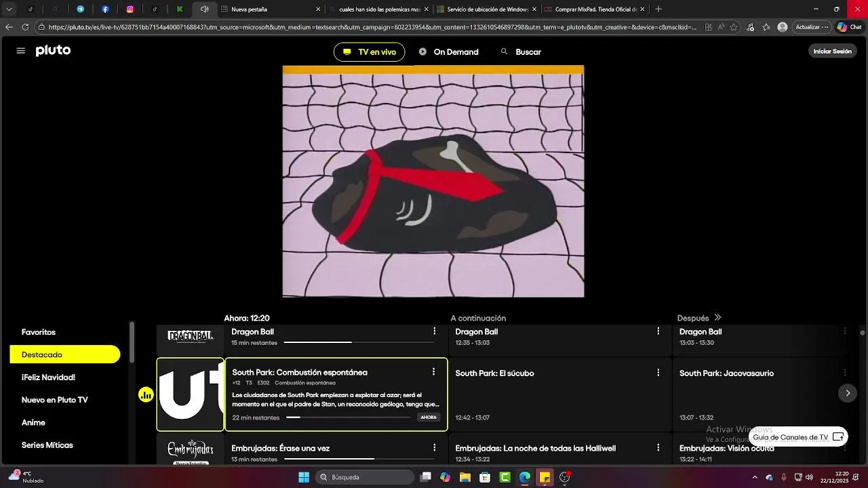Click the South Park channel thumbnail
The height and width of the screenshot is (488, 868).
pos(191,394)
